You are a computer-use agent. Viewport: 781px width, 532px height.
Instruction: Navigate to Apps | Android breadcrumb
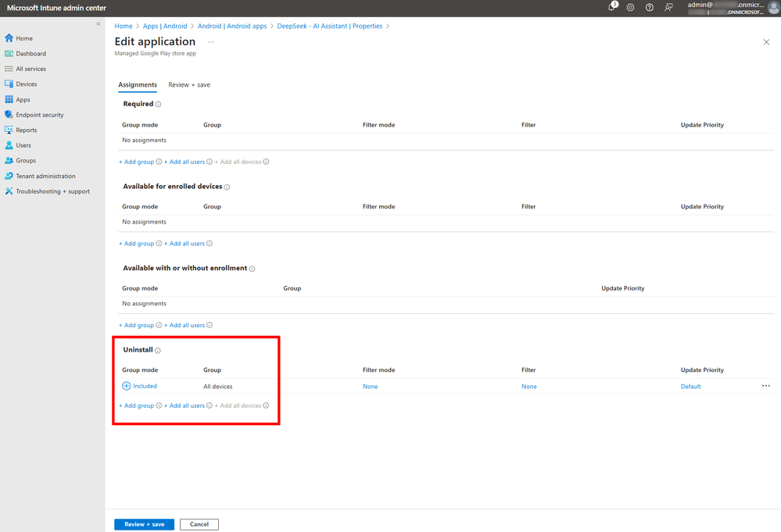click(165, 26)
